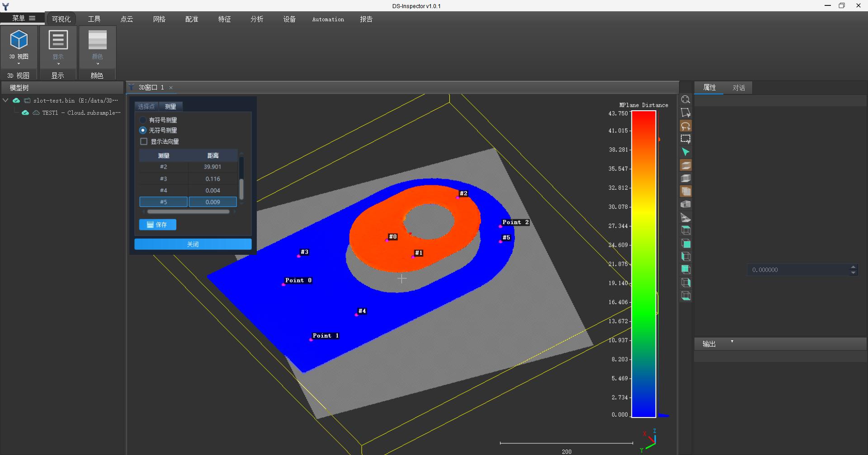This screenshot has height=455, width=868.
Task: Click the measurement table vertical scrollbar
Action: point(241,189)
